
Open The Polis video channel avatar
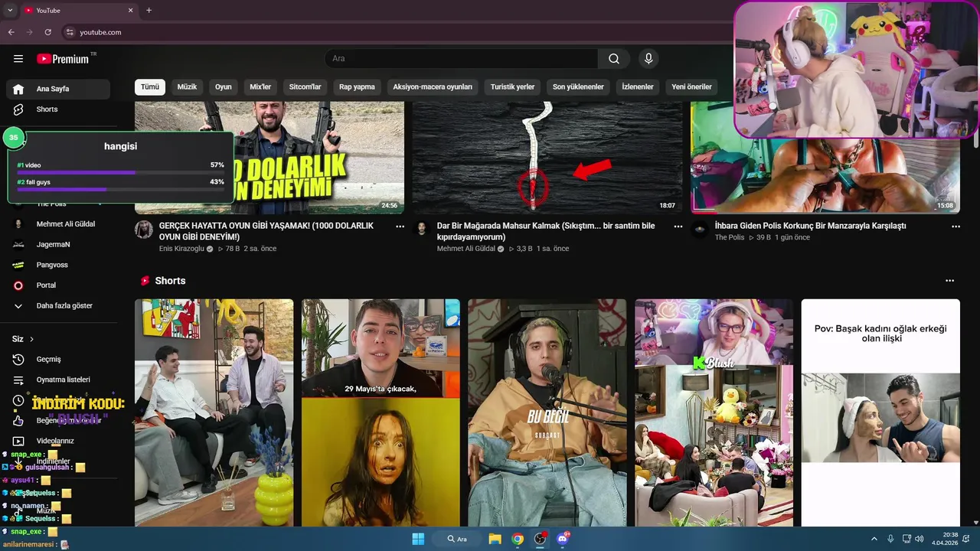(x=699, y=229)
